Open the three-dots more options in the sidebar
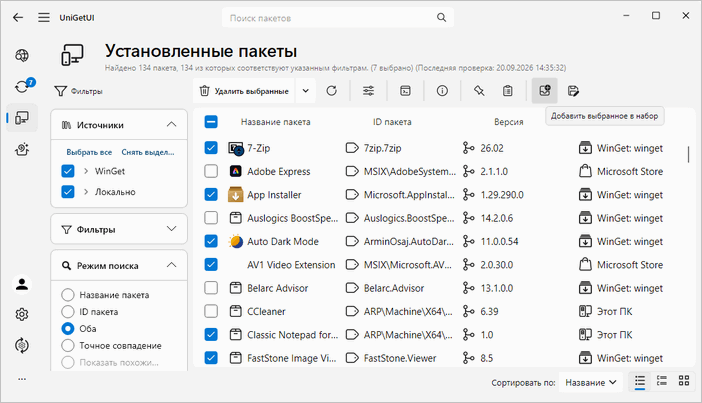This screenshot has height=403, width=702. pos(22,379)
